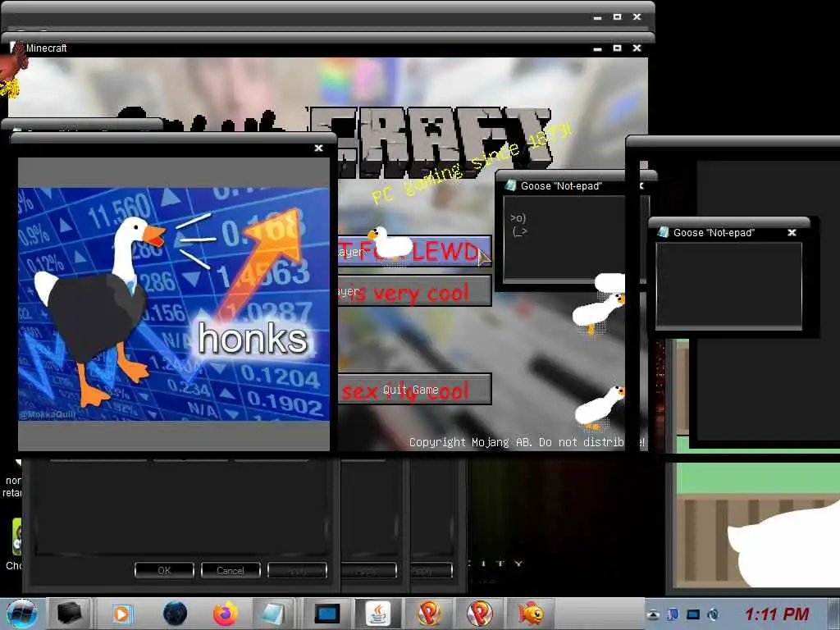Close the front Goose Not-epad window
The width and height of the screenshot is (840, 630).
click(x=792, y=232)
